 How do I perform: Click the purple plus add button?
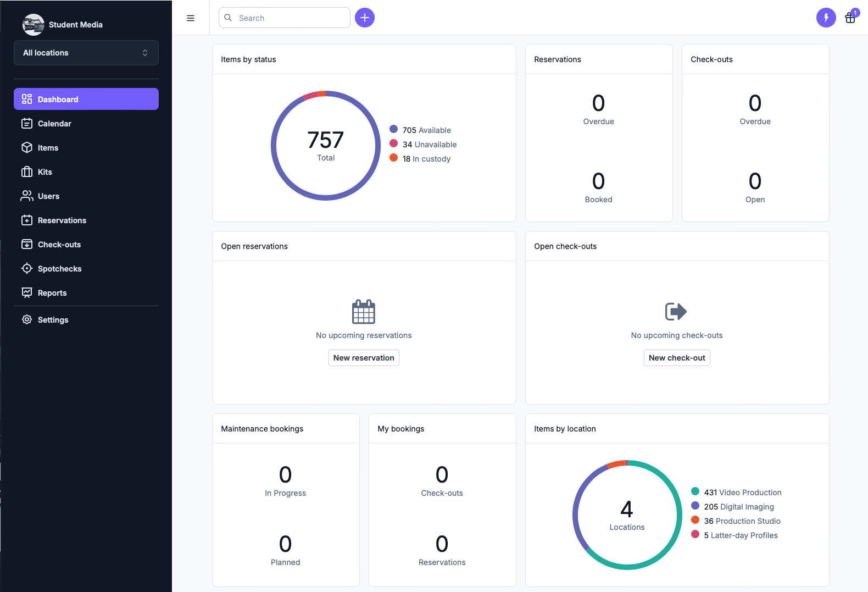pyautogui.click(x=365, y=18)
